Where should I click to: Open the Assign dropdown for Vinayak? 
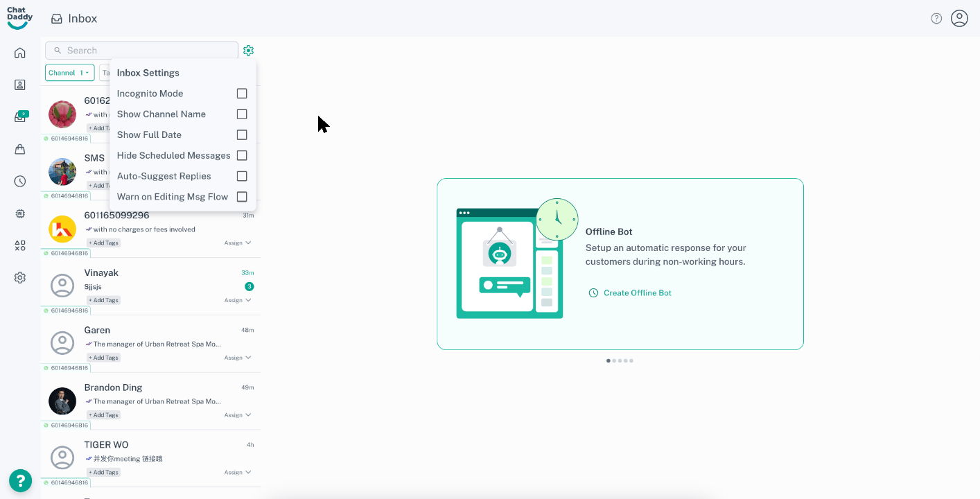[x=238, y=301]
